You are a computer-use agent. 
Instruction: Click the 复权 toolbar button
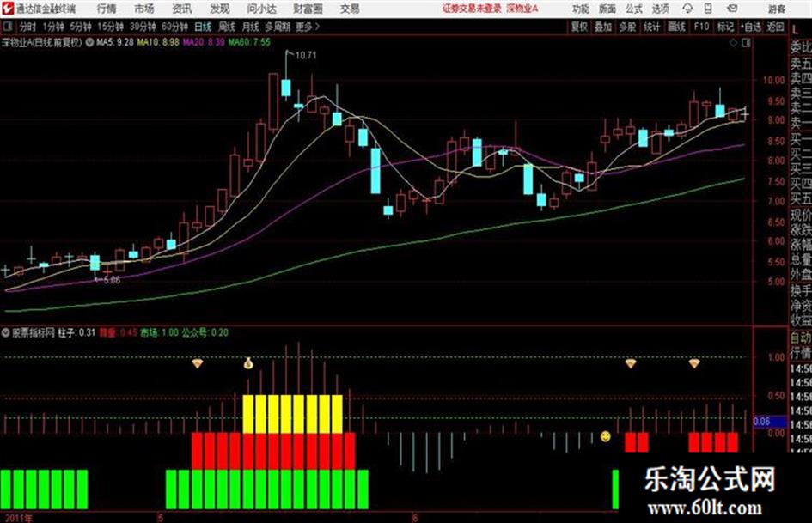[579, 27]
